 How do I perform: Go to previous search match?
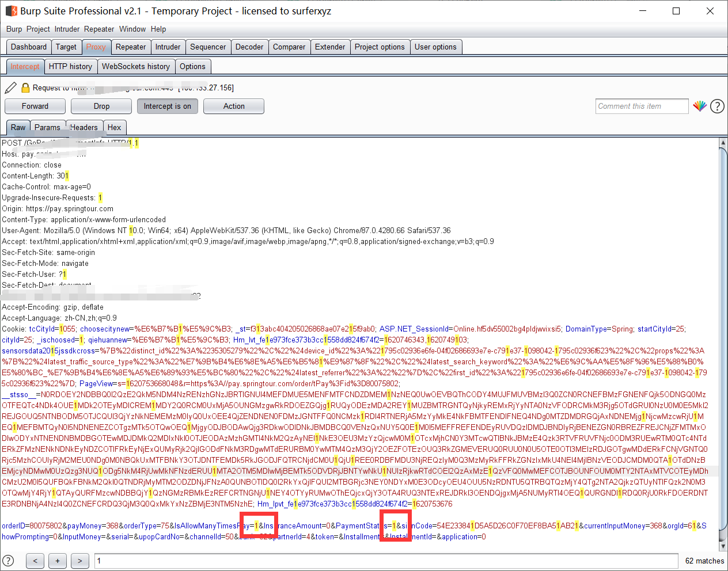[x=35, y=561]
